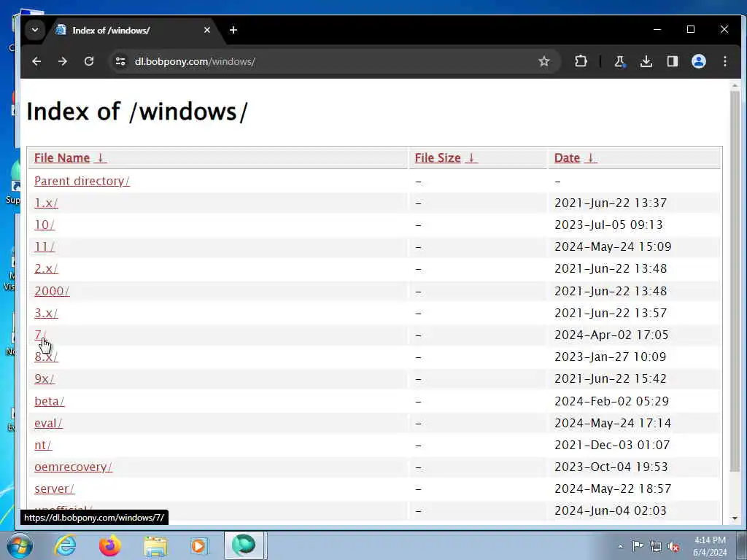Open Windows Media Player from the taskbar
This screenshot has height=560, width=747.
pos(198,545)
